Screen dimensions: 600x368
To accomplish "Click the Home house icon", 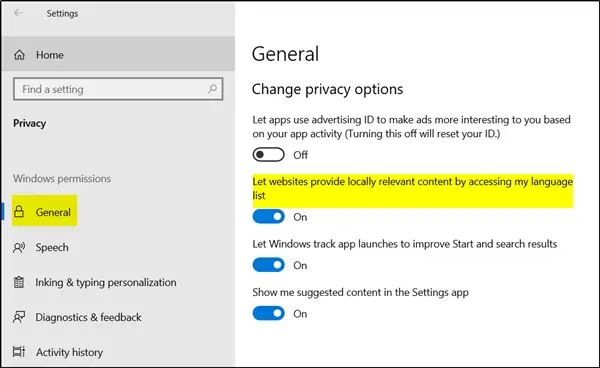I will pos(20,55).
